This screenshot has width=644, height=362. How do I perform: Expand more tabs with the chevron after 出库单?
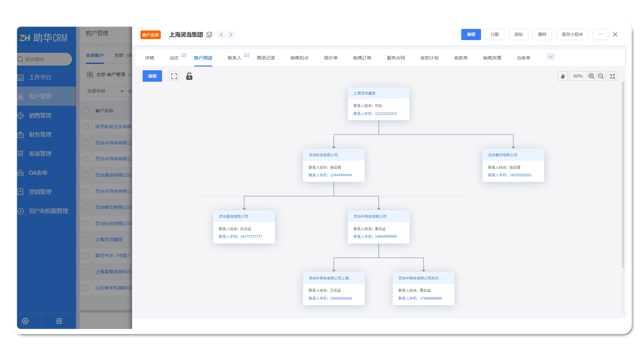pos(550,57)
